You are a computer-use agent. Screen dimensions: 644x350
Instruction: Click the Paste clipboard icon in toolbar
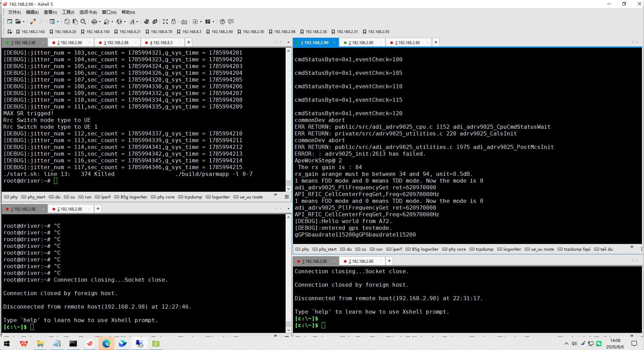point(75,22)
